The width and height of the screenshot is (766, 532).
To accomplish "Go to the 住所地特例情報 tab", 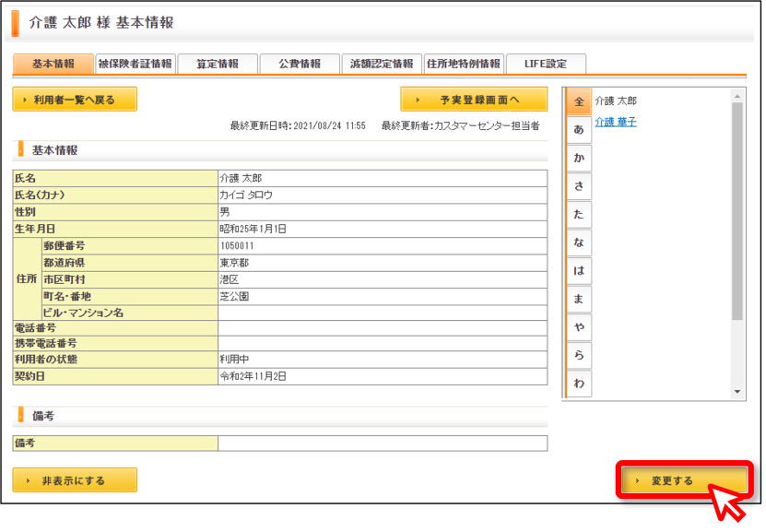I will coord(464,64).
